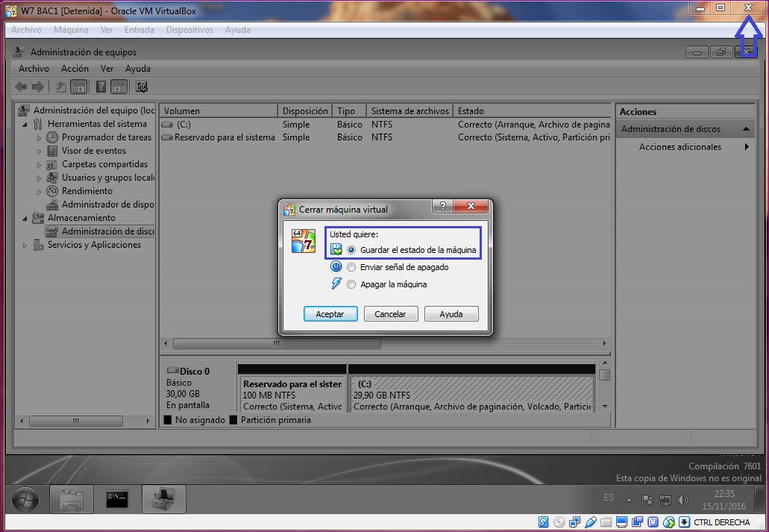Image resolution: width=769 pixels, height=532 pixels.
Task: Click the Programador de tareas clock icon
Action: tap(52, 137)
